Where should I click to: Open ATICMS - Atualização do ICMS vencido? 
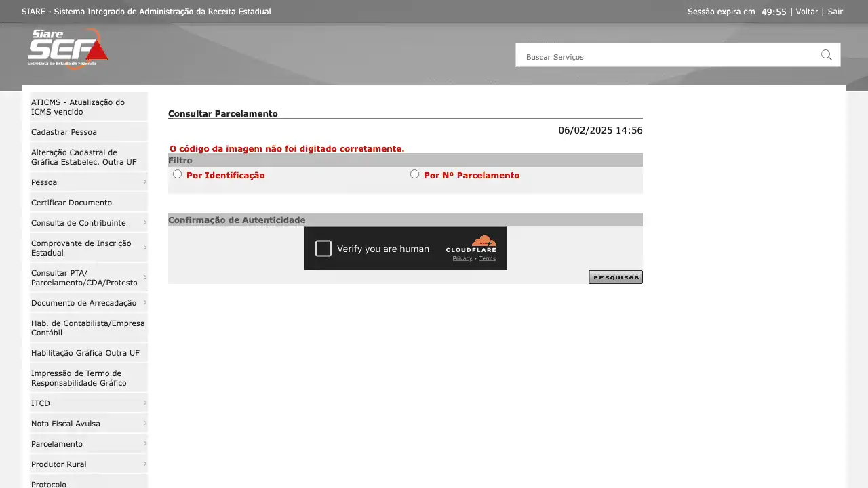click(77, 107)
